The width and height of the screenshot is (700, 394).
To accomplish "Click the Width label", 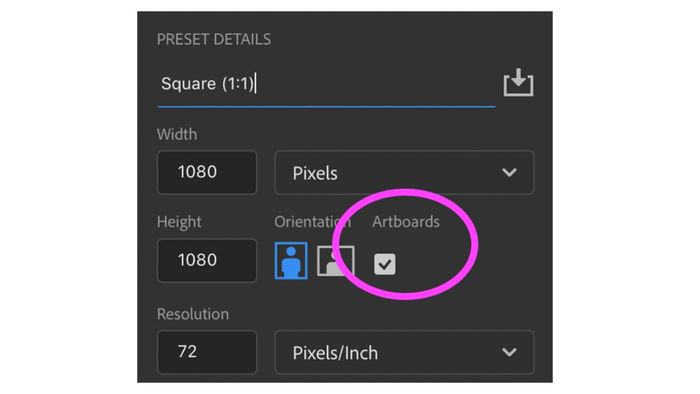I will 177,134.
